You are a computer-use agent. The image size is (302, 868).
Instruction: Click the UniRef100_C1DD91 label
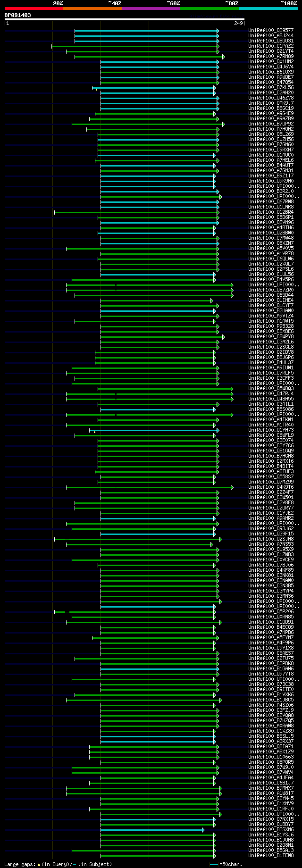(x=271, y=622)
